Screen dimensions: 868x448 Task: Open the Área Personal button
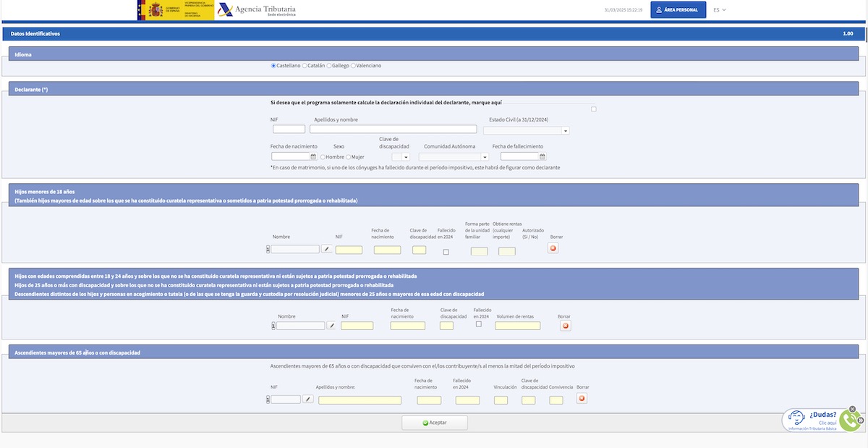click(678, 10)
